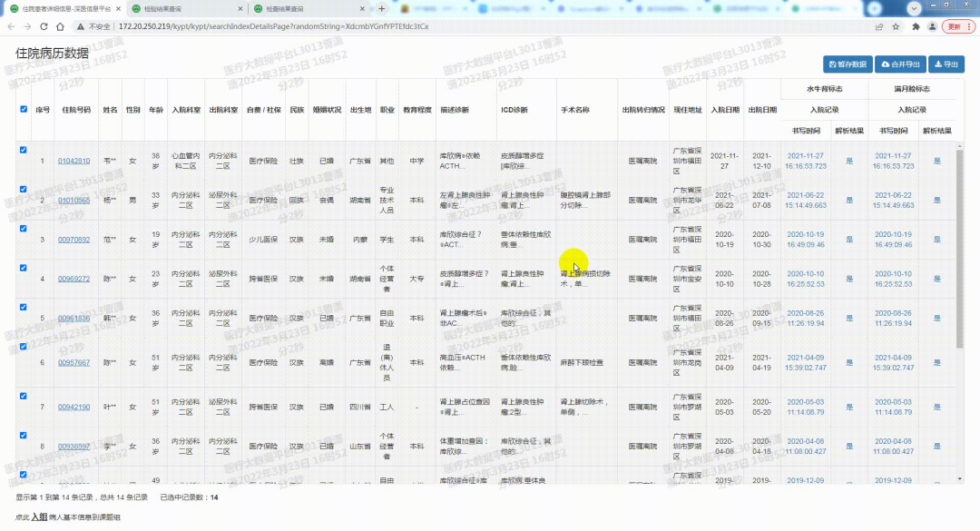Screen dimensions: 980x531
Task: Toggle the select-all header checkbox
Action: coord(24,109)
